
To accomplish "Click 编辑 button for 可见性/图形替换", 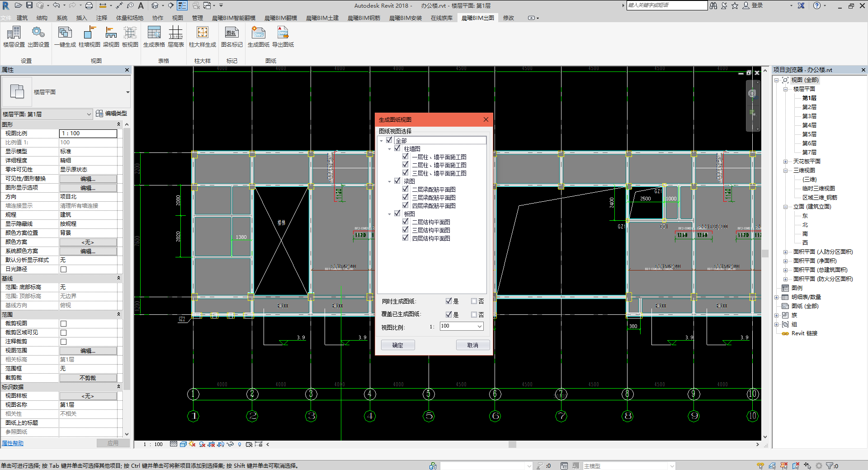I will click(88, 179).
